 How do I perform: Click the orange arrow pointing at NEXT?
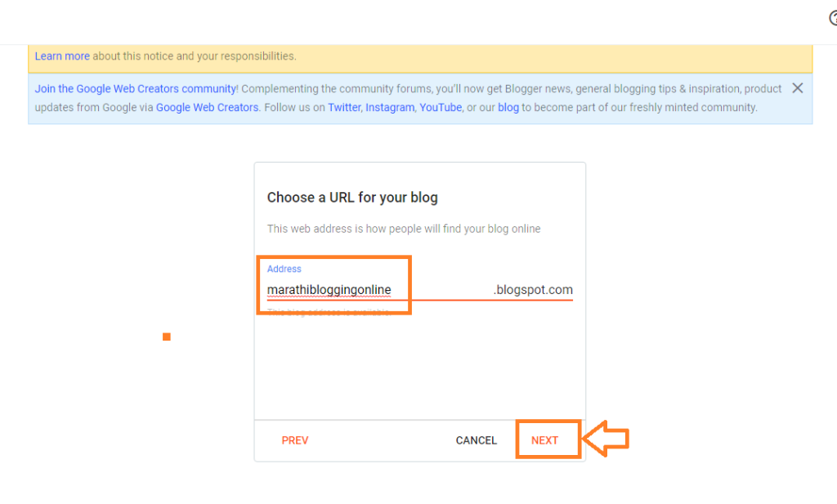pyautogui.click(x=606, y=439)
